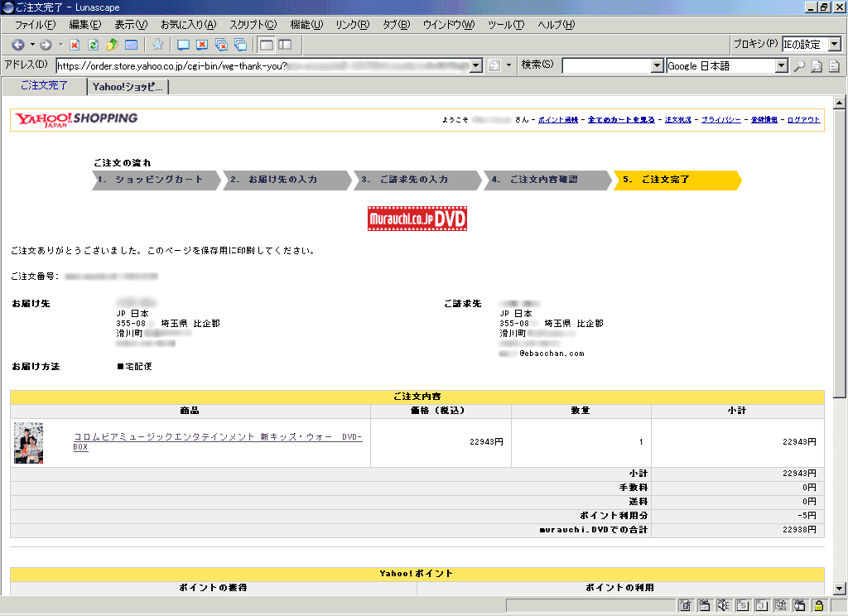Toggle the last control icon before the padlock
This screenshot has height=616, width=848.
[x=799, y=605]
